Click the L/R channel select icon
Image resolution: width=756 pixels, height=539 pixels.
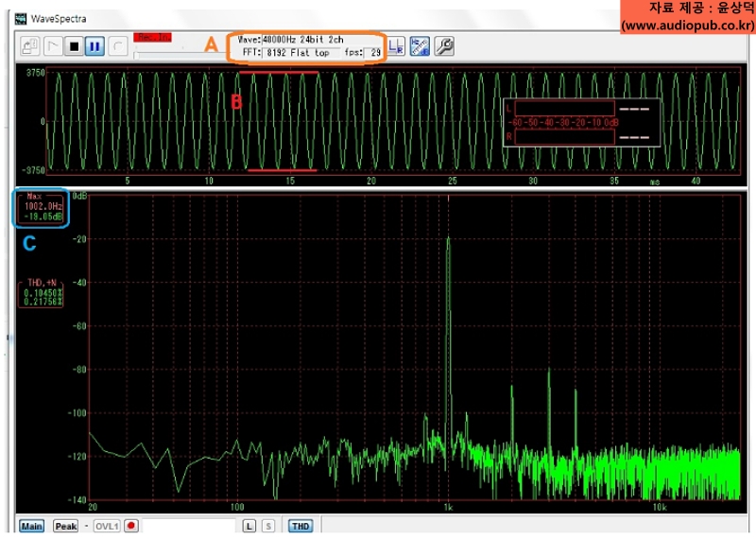click(x=396, y=46)
